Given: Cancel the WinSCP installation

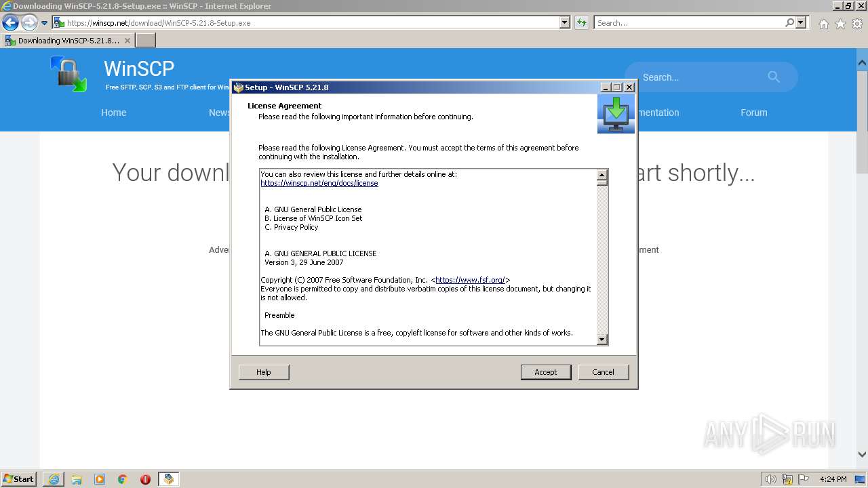Looking at the screenshot, I should pos(603,372).
